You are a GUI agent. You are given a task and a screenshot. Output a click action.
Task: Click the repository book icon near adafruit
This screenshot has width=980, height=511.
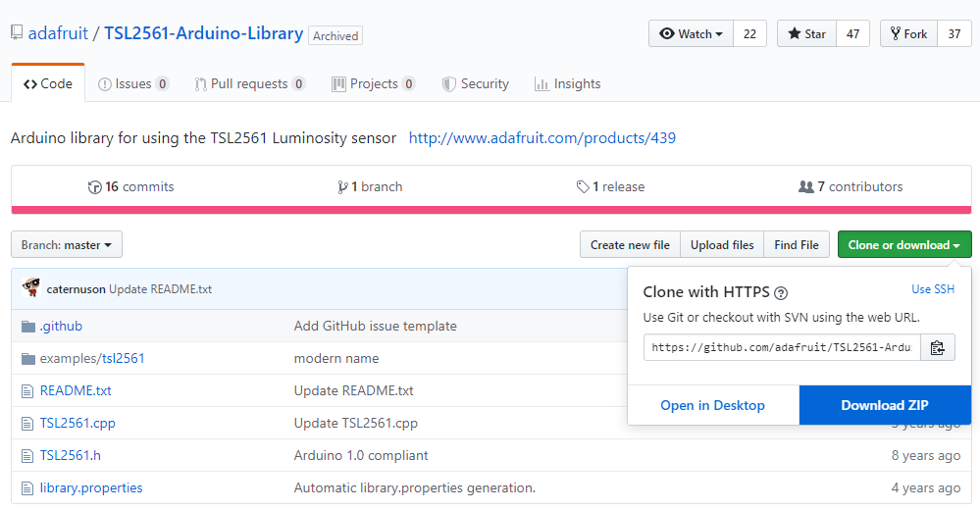point(17,32)
